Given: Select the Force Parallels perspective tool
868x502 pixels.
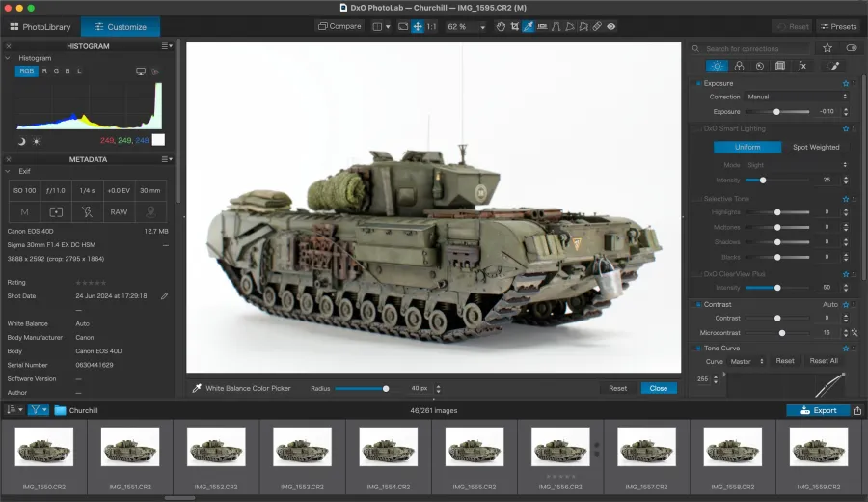Looking at the screenshot, I should click(x=556, y=27).
